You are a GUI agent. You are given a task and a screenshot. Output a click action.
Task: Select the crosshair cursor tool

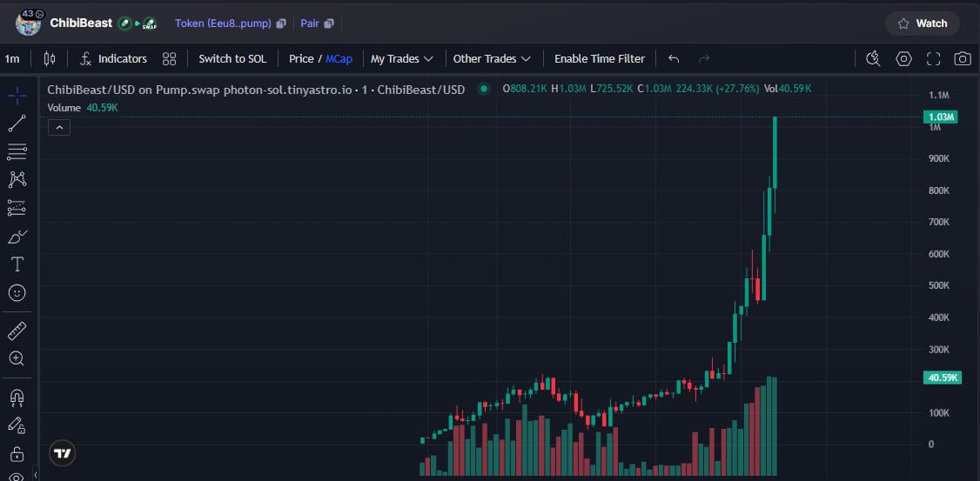pos(17,95)
